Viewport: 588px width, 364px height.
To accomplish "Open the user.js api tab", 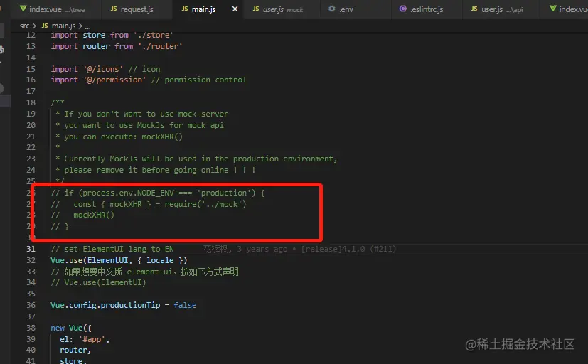I will [502, 9].
